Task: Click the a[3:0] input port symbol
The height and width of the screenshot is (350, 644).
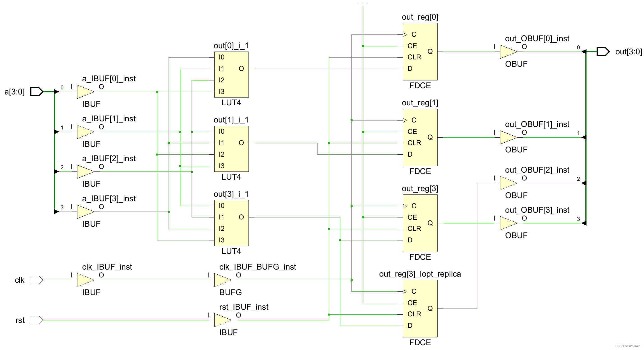Action: [x=36, y=91]
